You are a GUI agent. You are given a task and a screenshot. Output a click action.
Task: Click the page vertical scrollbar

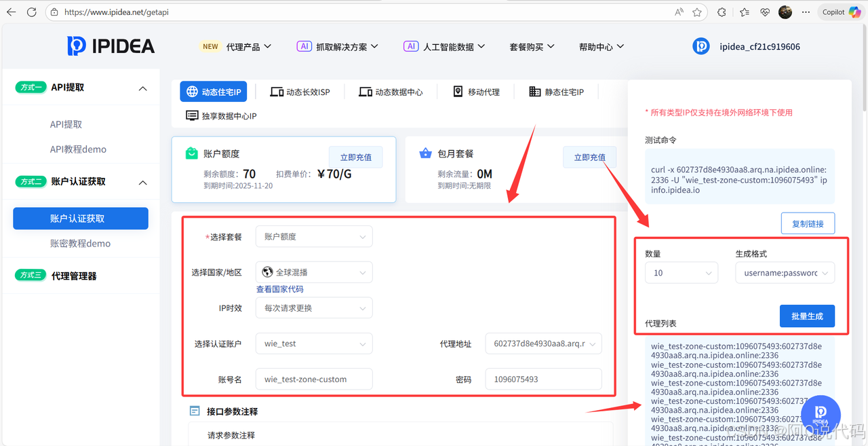pos(864,68)
